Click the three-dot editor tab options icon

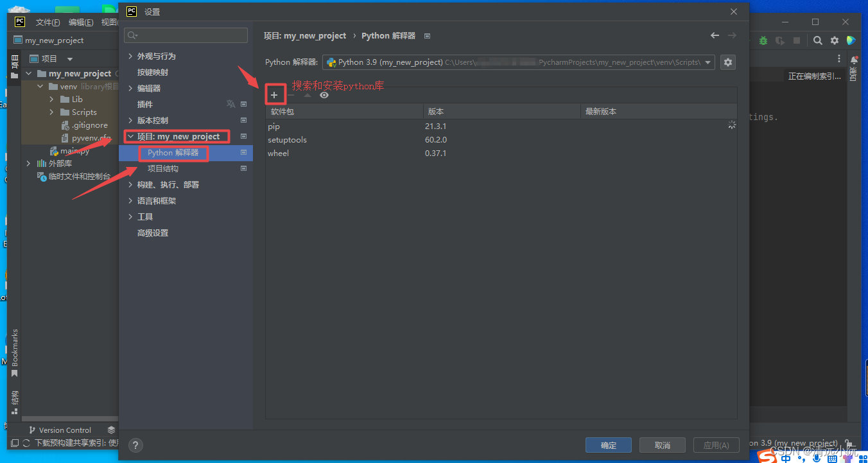[838, 59]
